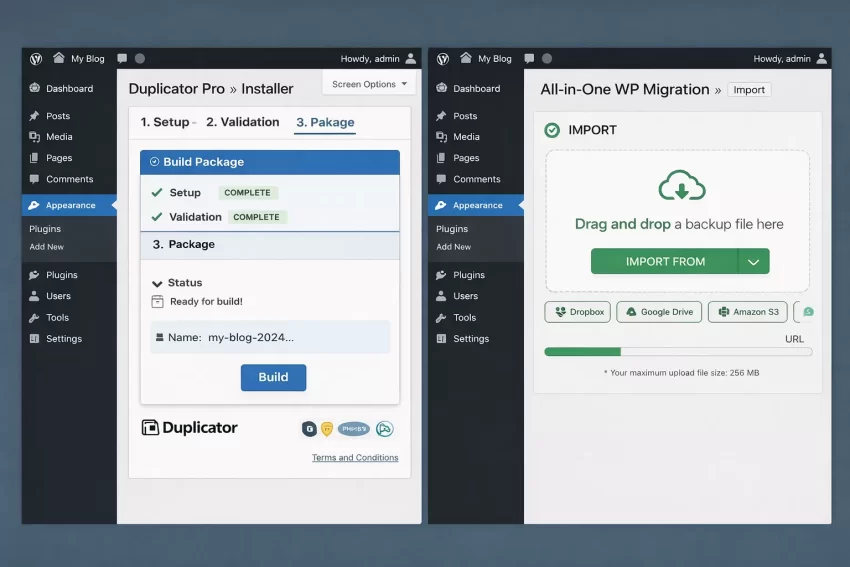Open the Screen Options dropdown
This screenshot has width=850, height=567.
(x=369, y=84)
